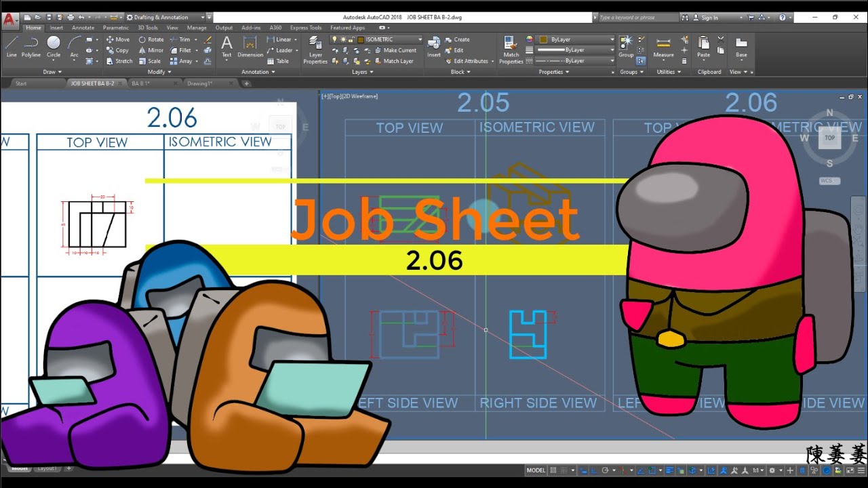Click the Plot printer icon in quick access
This screenshot has height=488, width=868.
pos(71,17)
